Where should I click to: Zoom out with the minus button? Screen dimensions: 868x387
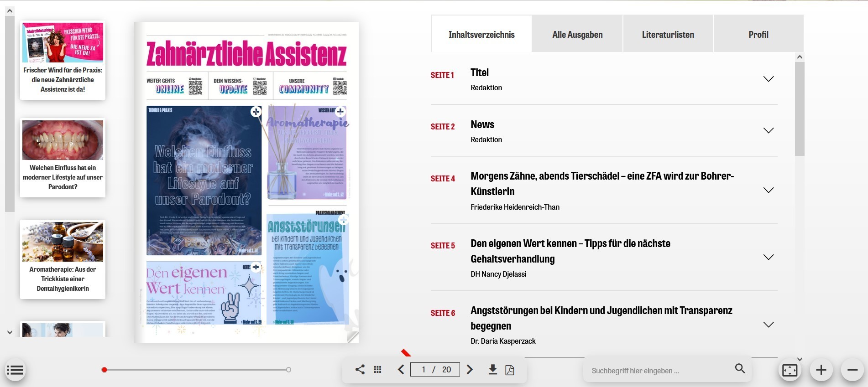852,370
